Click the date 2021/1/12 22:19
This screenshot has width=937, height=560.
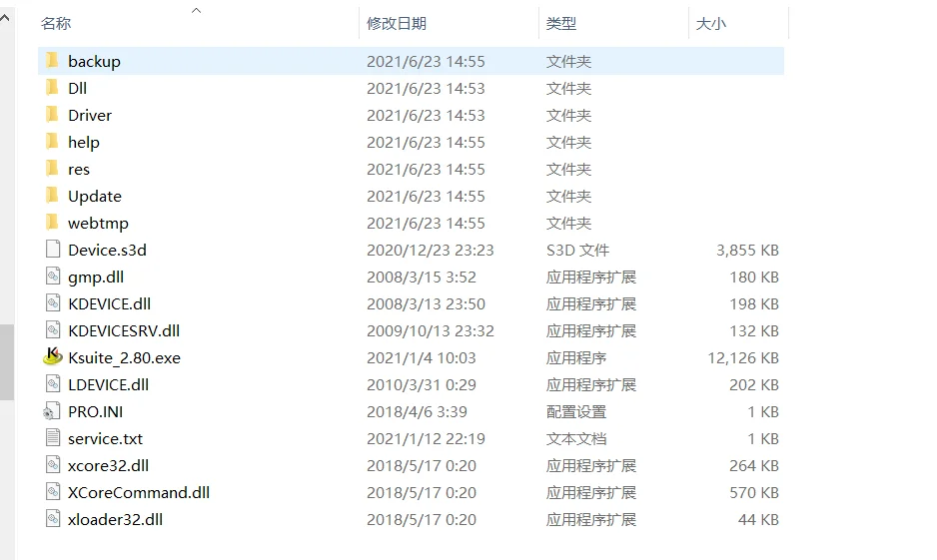(x=427, y=439)
